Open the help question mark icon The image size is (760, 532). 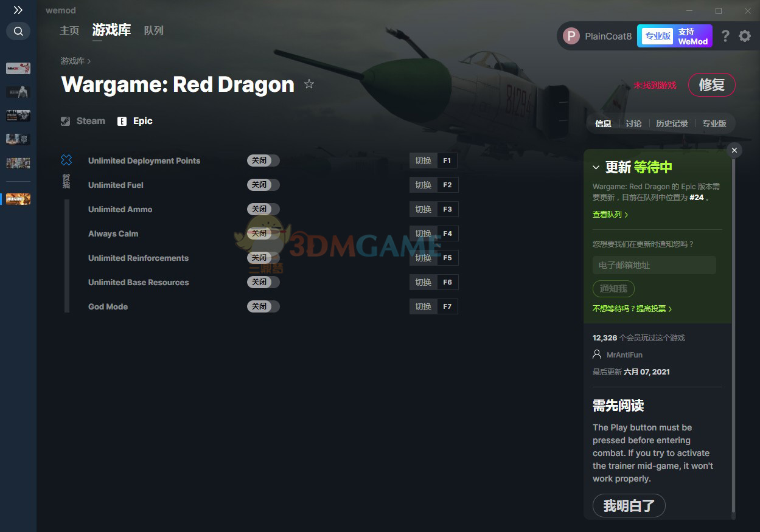point(725,36)
